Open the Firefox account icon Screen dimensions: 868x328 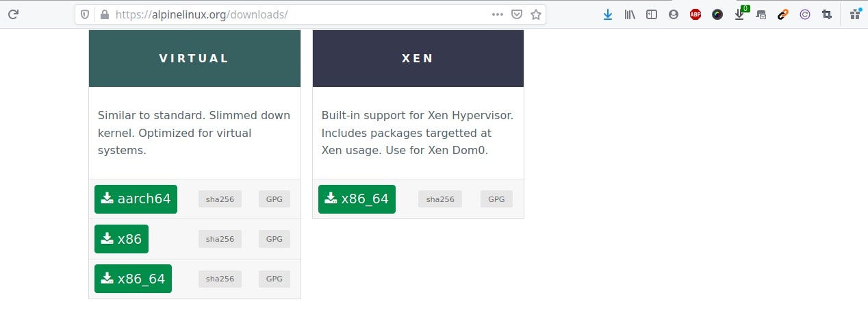(674, 14)
